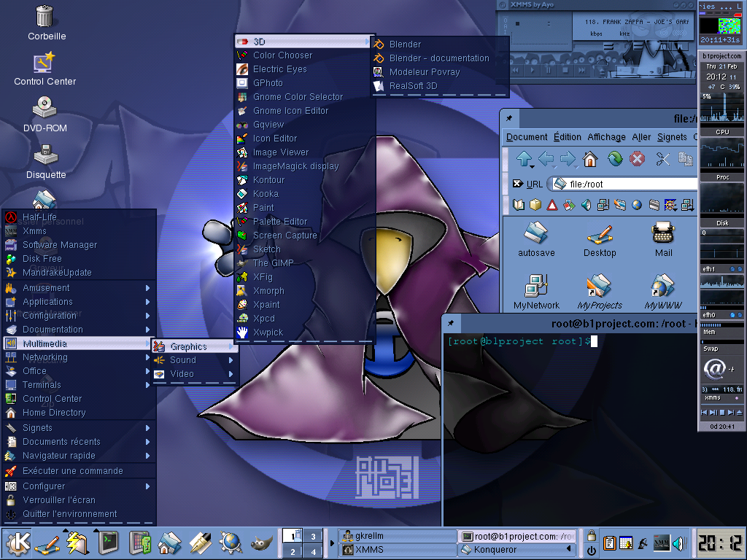747x560 pixels.
Task: Switch to virtual desktop 4
Action: [x=313, y=551]
